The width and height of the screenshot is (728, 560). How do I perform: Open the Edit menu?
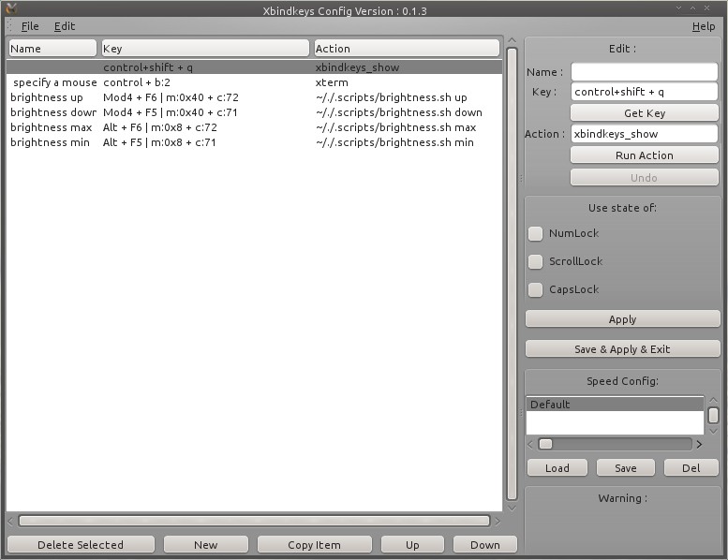tap(64, 26)
